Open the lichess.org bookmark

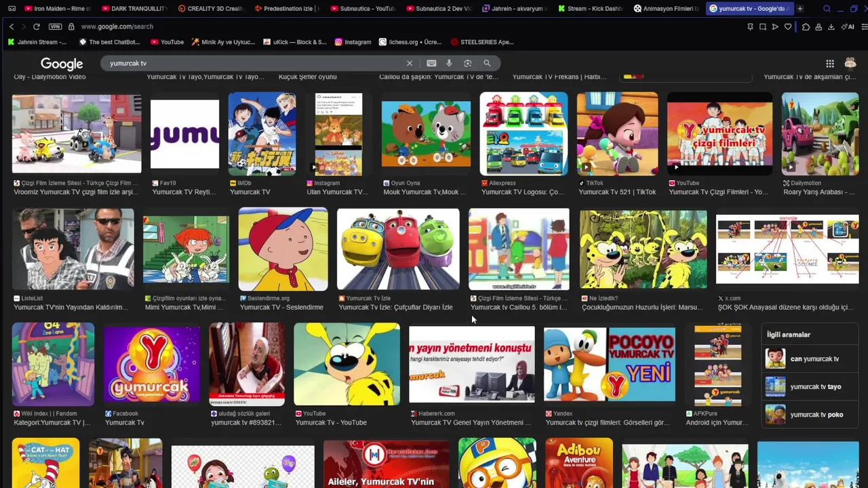click(x=411, y=42)
